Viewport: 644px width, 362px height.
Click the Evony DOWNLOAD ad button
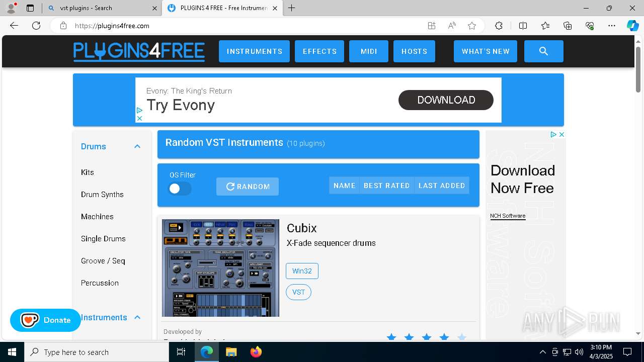(x=446, y=100)
